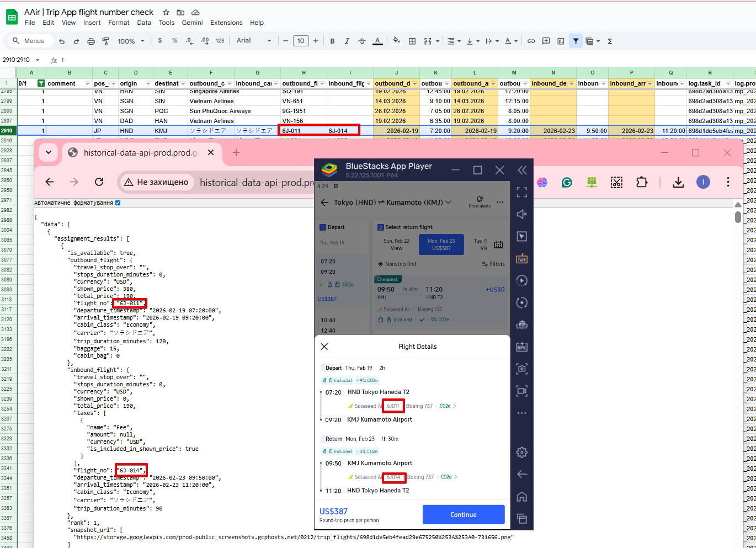Screen dimensions: 756x548
Task: Insert a link using the toolbar icon
Action: coord(531,41)
